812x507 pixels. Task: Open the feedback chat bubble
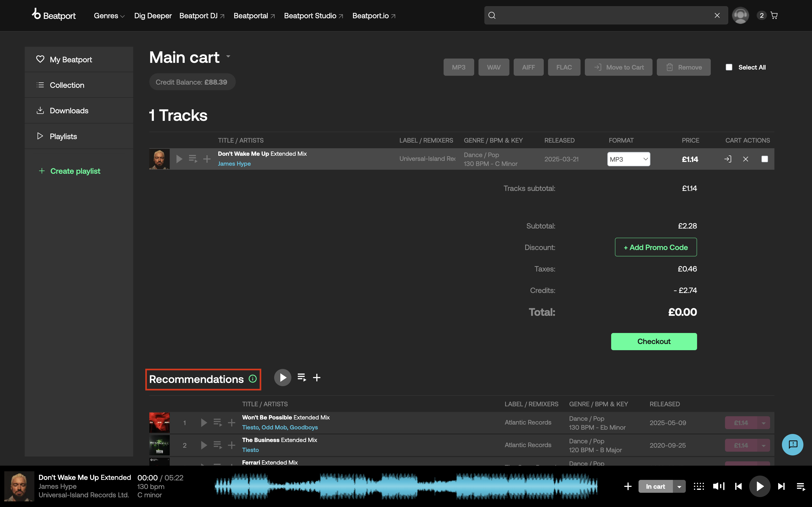pos(793,445)
